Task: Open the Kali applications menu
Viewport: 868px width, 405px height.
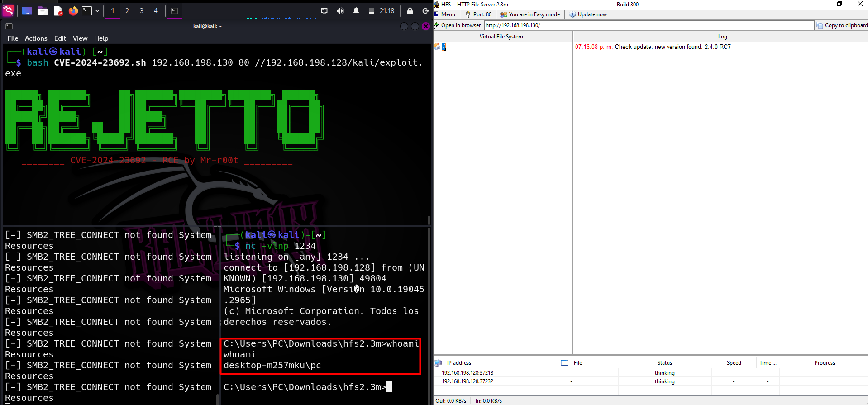Action: click(8, 10)
